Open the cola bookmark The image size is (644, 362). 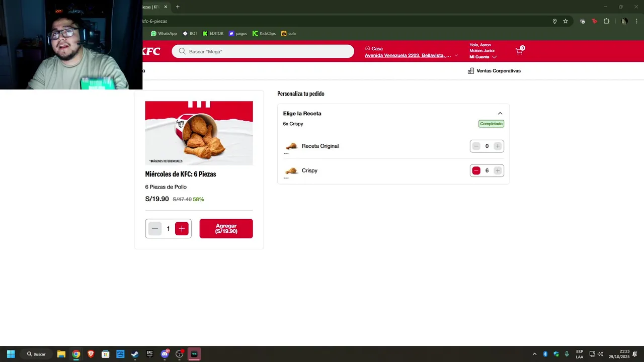[288, 34]
